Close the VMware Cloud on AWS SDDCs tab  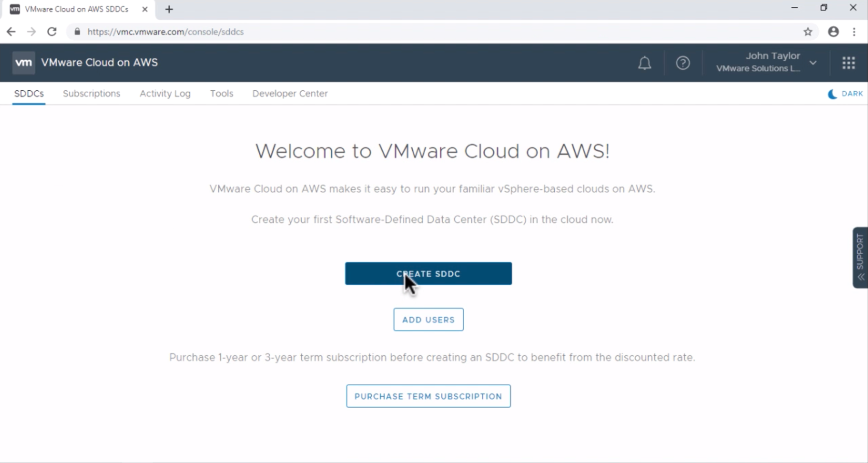pyautogui.click(x=145, y=9)
